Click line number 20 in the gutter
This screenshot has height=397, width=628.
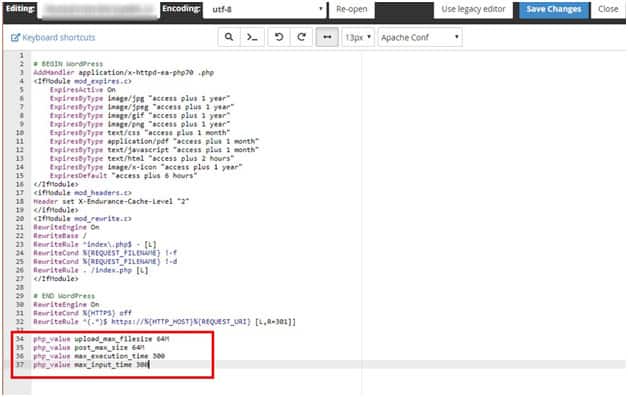click(x=20, y=219)
